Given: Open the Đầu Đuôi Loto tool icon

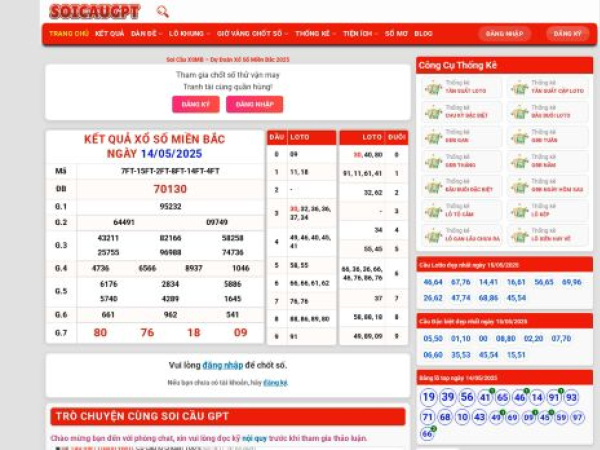Looking at the screenshot, I should 519,113.
